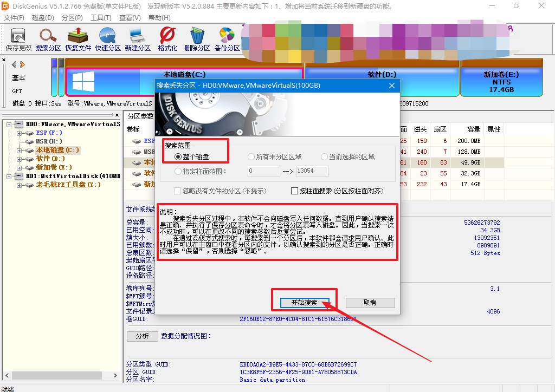Click the tree panel scroll left arrow
Viewport: 555px width, 392px height.
coord(7,375)
